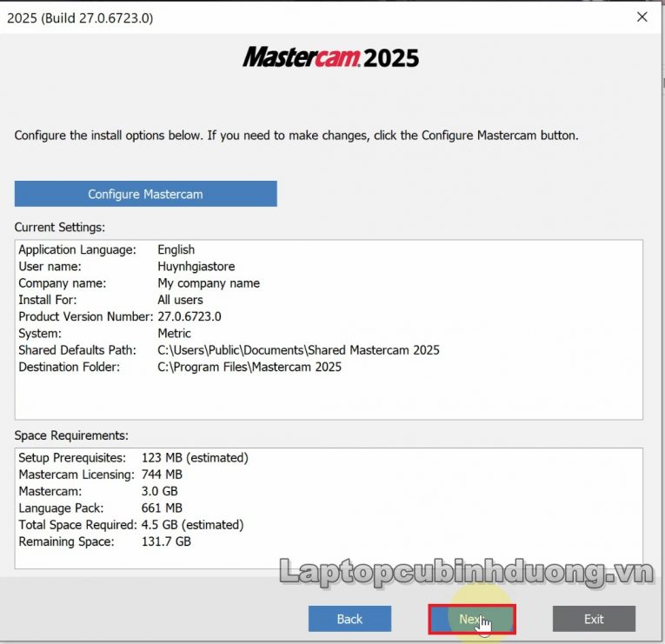Click the 'Application Language:' label
This screenshot has height=644, width=665.
(77, 249)
